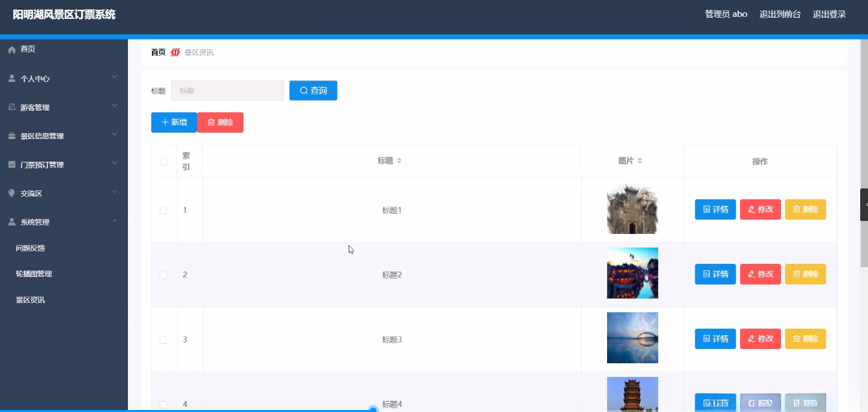Viewport: 868px width, 412px height.
Task: Click the 图片 column header
Action: [x=632, y=161]
